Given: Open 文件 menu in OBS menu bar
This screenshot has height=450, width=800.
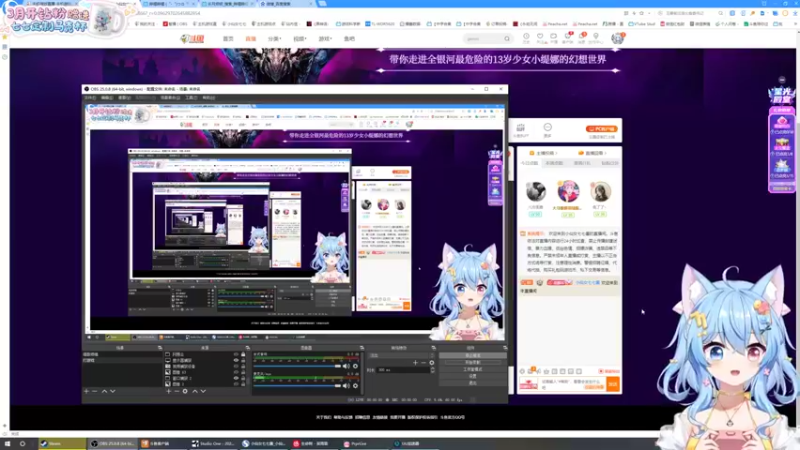Looking at the screenshot, I should (90, 97).
